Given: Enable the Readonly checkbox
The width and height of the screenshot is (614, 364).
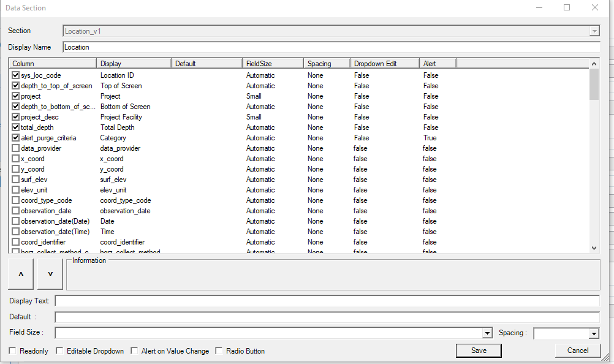Looking at the screenshot, I should tap(12, 351).
